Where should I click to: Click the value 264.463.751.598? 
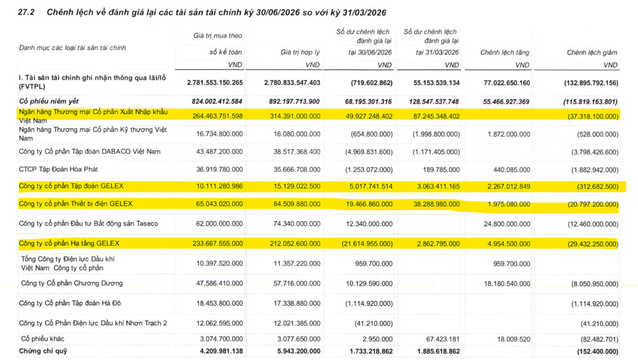[217, 116]
